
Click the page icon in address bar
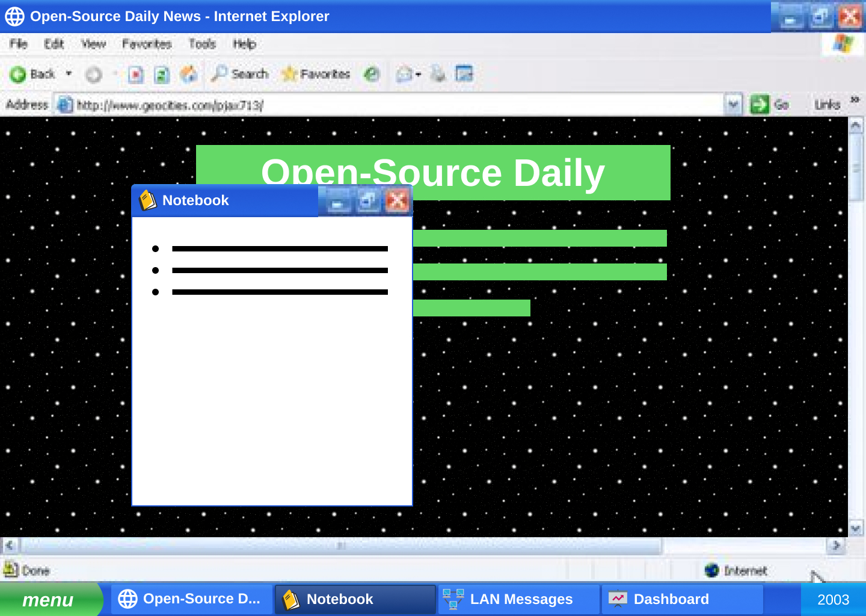64,105
